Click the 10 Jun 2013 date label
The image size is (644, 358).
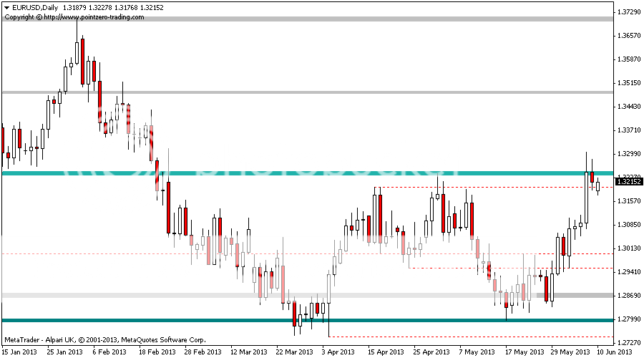pyautogui.click(x=615, y=352)
